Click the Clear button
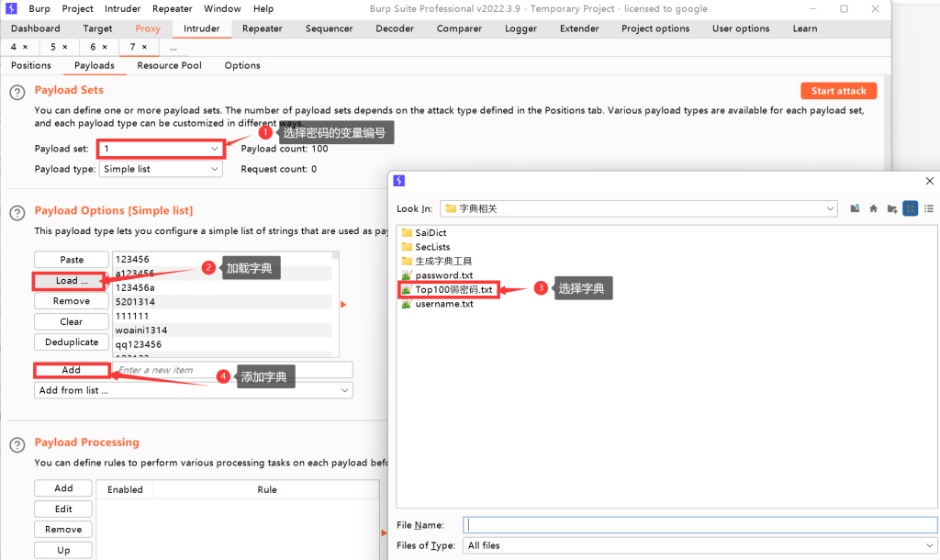The image size is (940, 560). (72, 322)
